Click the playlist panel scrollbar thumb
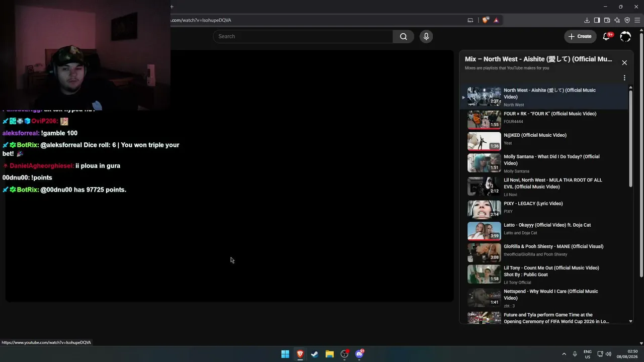Screen dimensions: 644x362 pyautogui.click(x=630, y=138)
